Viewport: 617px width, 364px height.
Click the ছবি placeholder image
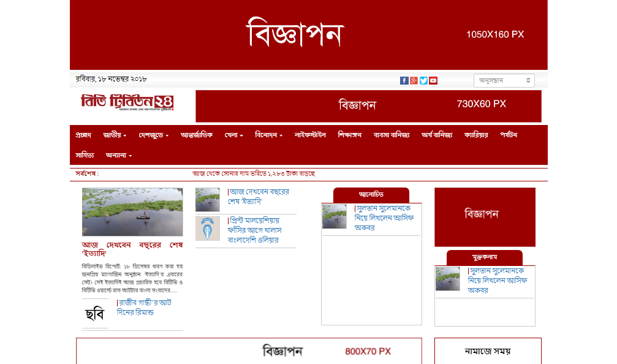(95, 314)
